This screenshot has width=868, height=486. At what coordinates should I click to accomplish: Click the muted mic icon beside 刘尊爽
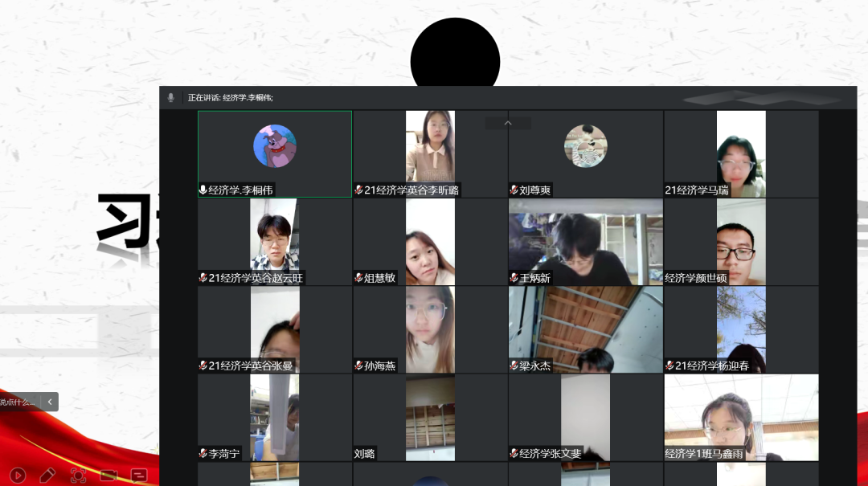click(x=514, y=190)
